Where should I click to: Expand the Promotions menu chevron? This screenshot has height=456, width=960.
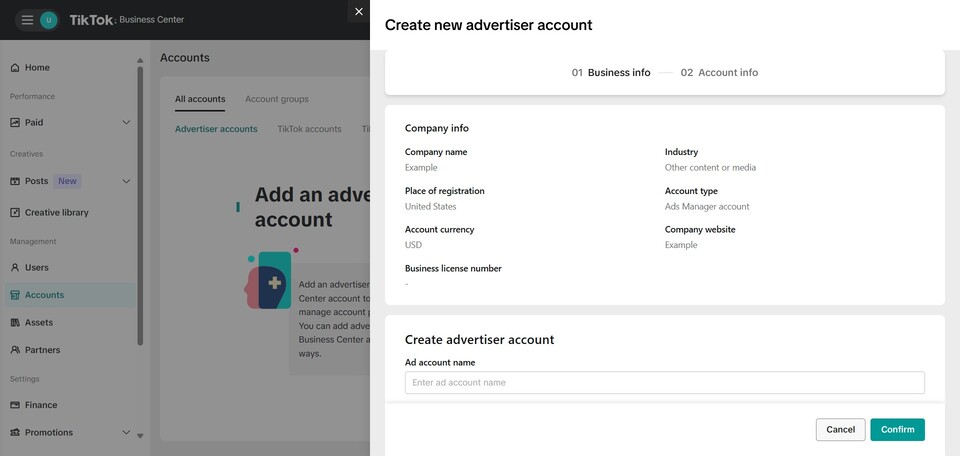(126, 433)
